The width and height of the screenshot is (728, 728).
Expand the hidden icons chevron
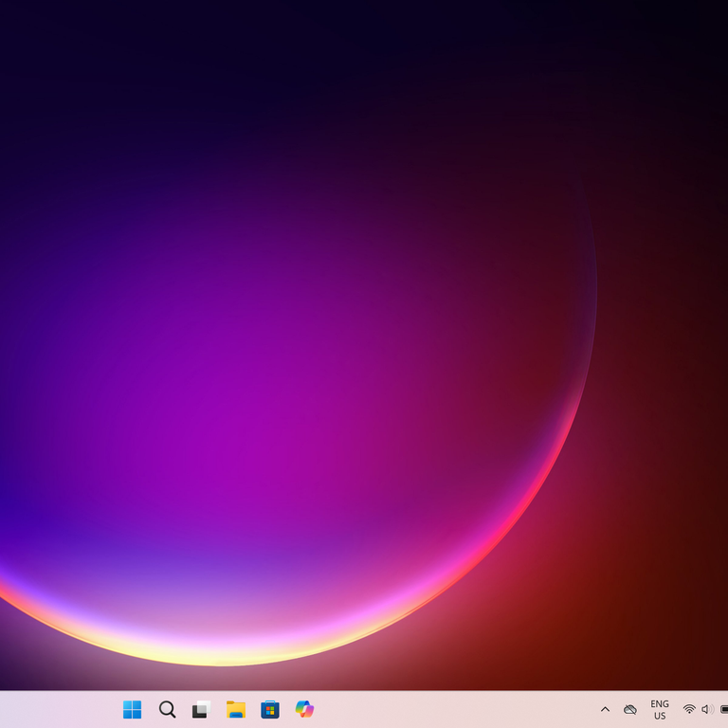point(605,709)
